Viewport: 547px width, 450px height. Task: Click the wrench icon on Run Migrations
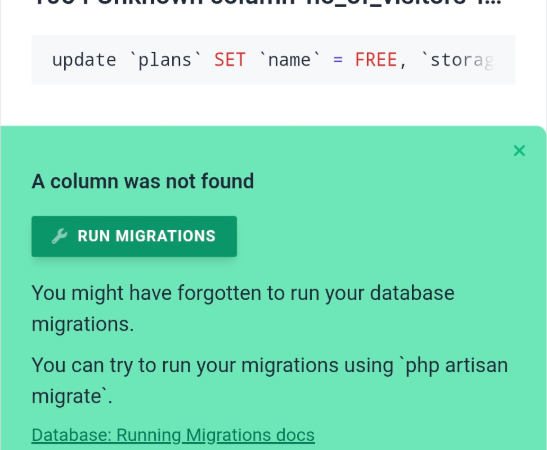pos(59,236)
